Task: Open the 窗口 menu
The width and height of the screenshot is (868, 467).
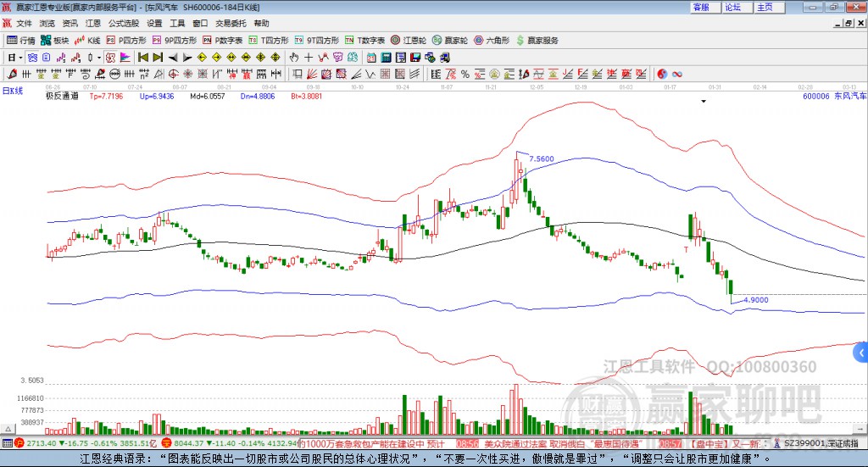Action: click(x=200, y=23)
